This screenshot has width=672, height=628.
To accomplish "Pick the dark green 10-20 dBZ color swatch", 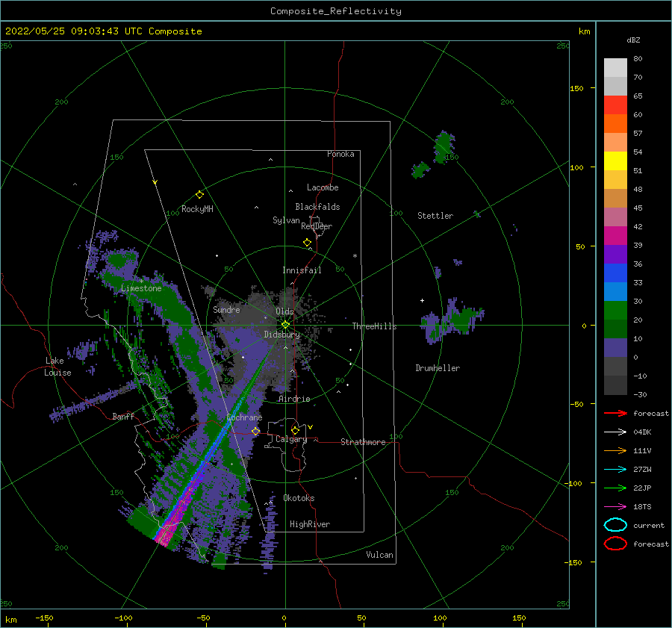I will tap(615, 329).
